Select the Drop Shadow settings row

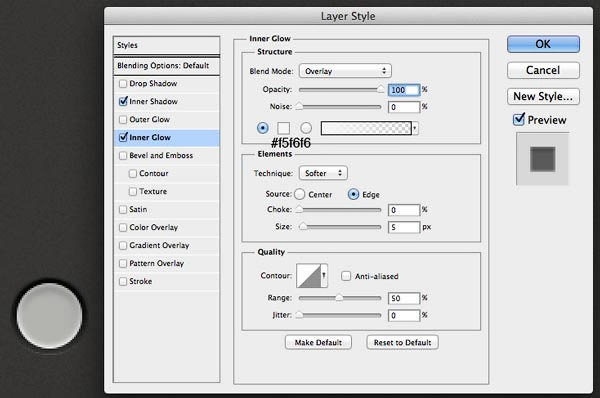click(166, 83)
